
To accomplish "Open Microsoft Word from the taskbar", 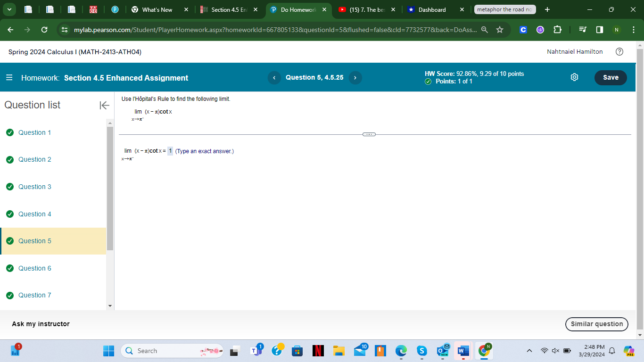I will (463, 351).
